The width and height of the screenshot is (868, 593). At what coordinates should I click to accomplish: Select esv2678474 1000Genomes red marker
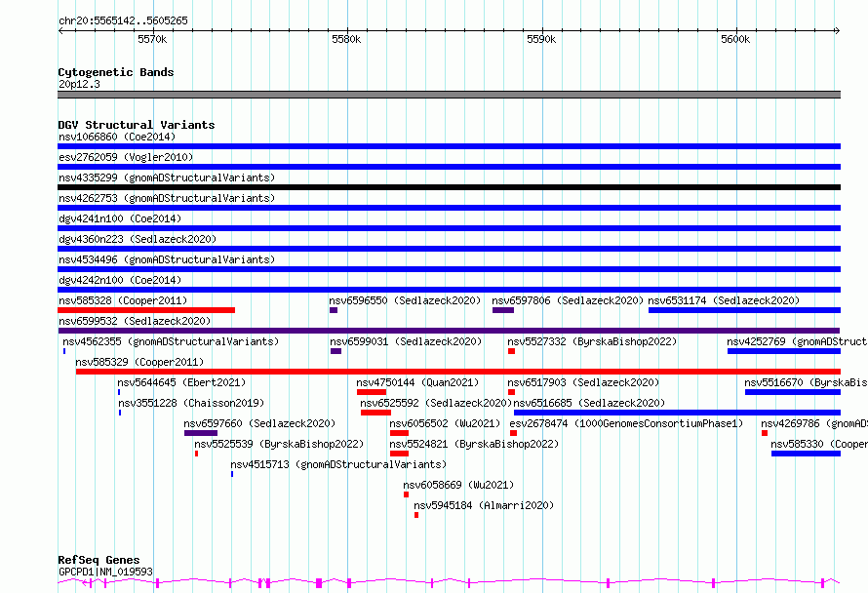513,433
